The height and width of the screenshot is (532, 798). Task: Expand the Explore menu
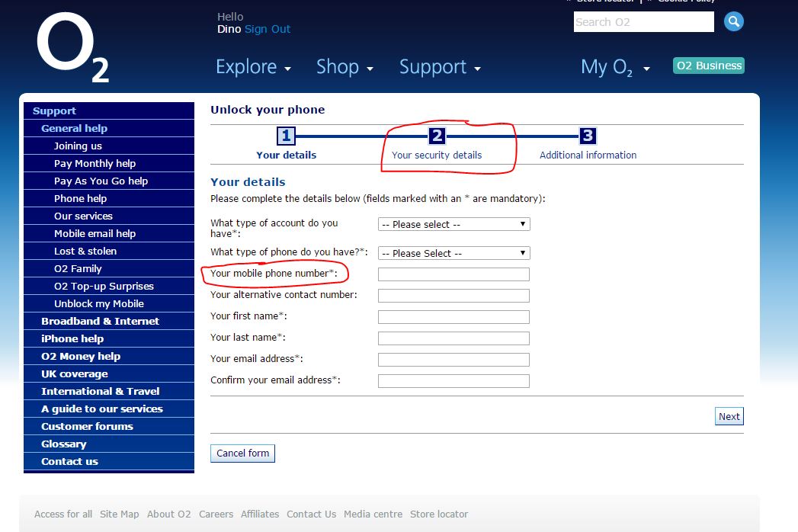coord(253,67)
